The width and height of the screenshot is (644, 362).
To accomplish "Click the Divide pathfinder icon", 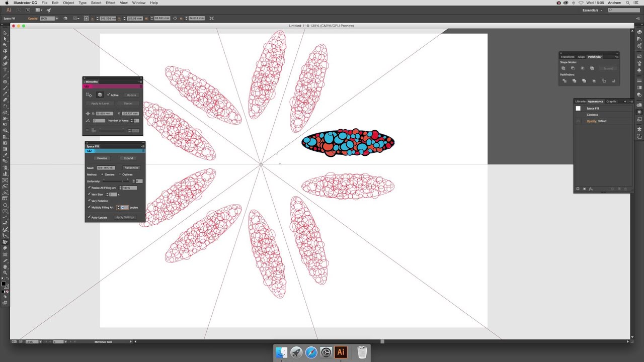I will [x=565, y=80].
